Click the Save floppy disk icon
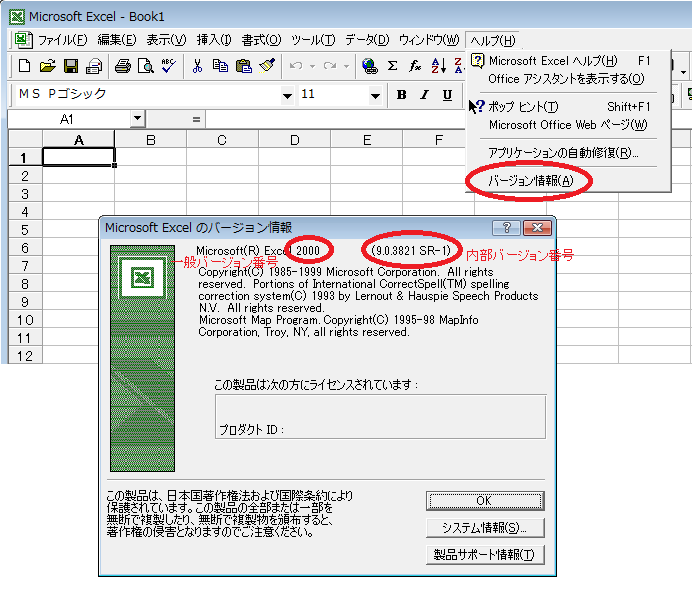692x612 pixels. [71, 66]
